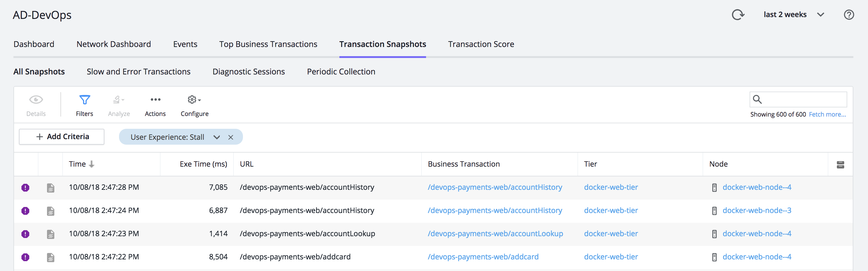Viewport: 868px width, 271px height.
Task: Click the stall status icon for 2:47:24 PM row
Action: click(25, 211)
